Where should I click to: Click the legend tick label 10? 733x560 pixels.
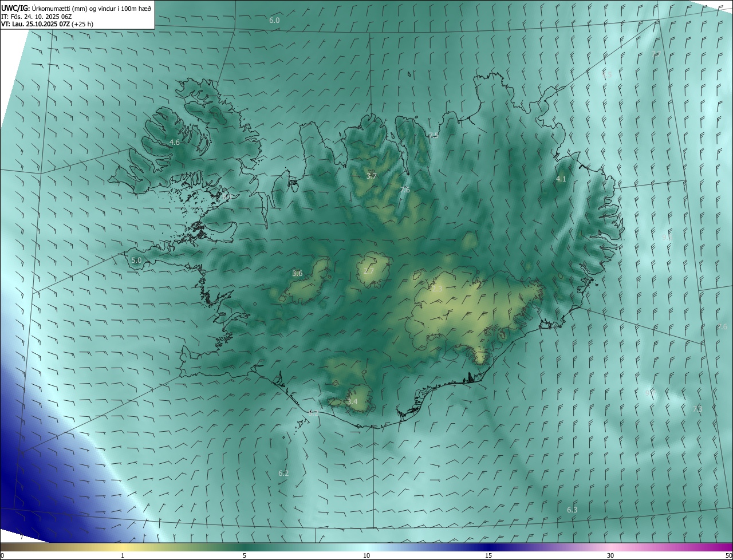point(366,555)
